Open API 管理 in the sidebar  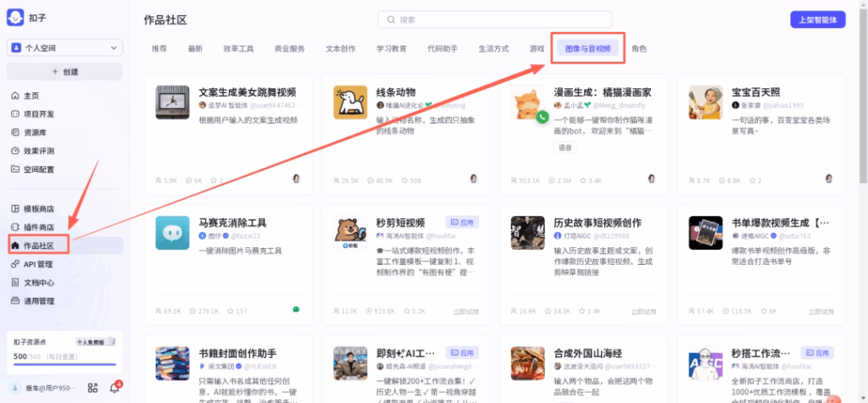(x=38, y=264)
